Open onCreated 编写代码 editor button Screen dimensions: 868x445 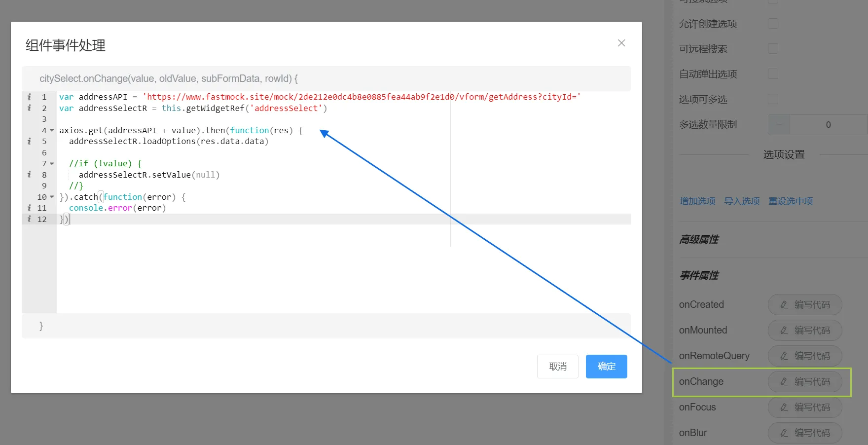point(804,304)
